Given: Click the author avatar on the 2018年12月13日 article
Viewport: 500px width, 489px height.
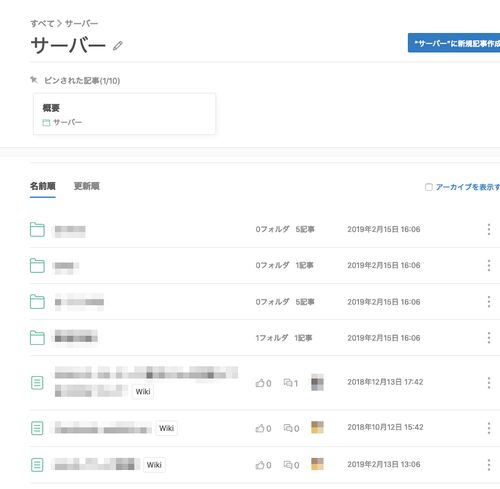Looking at the screenshot, I should point(317,382).
